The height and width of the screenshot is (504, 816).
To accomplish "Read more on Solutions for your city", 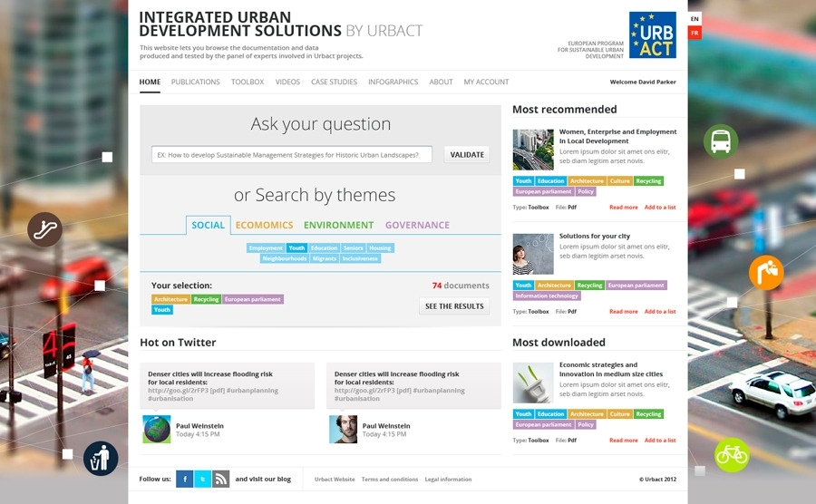I will [x=624, y=312].
